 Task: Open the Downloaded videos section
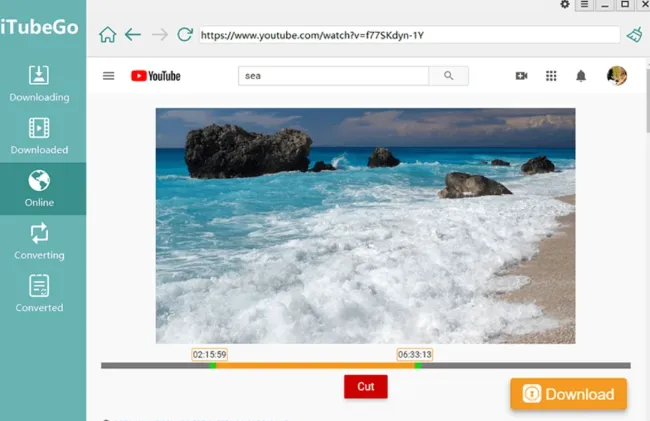pyautogui.click(x=39, y=136)
